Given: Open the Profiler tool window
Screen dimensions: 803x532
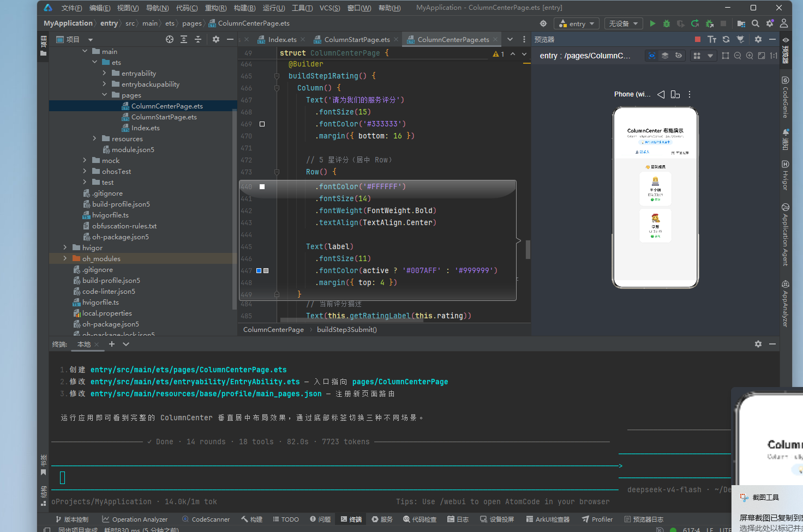Looking at the screenshot, I should [x=597, y=519].
